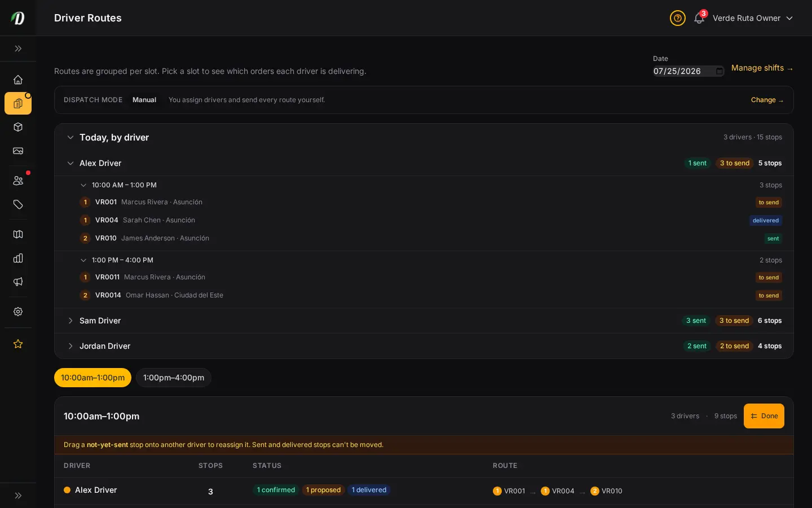Open the Verde Ruta Owner account menu
Viewport: 812px width, 508px height.
(753, 18)
